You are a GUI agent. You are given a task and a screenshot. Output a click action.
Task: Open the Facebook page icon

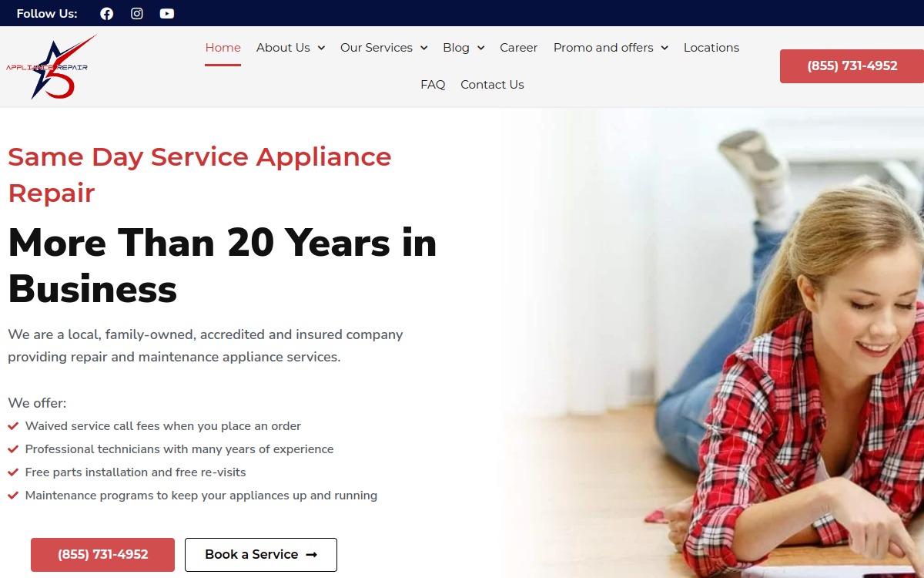pyautogui.click(x=107, y=13)
